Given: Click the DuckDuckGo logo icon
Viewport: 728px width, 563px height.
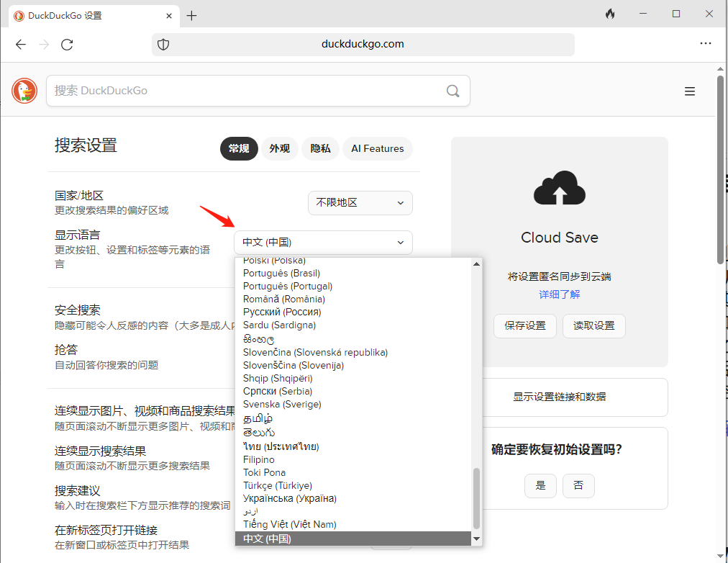Looking at the screenshot, I should click(x=24, y=91).
